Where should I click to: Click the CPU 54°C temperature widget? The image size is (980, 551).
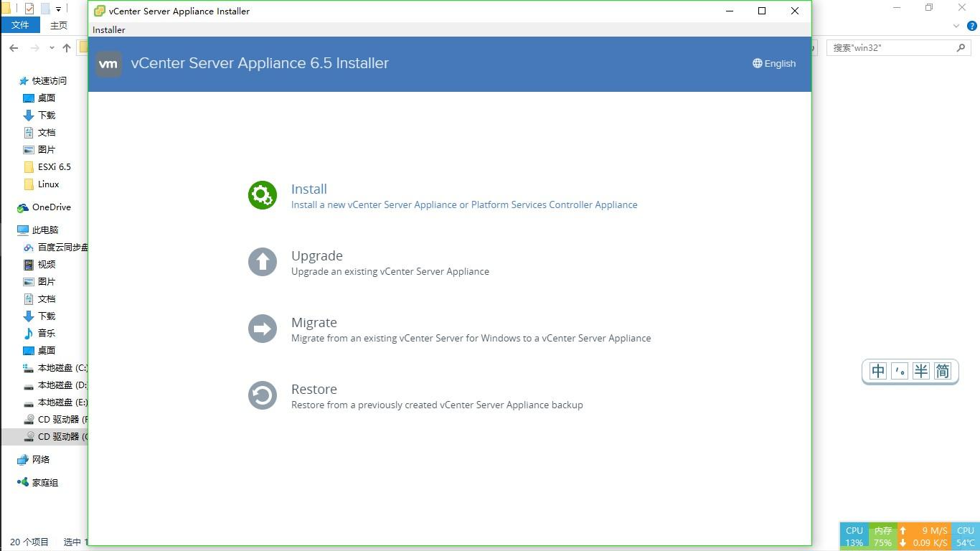coord(966,537)
